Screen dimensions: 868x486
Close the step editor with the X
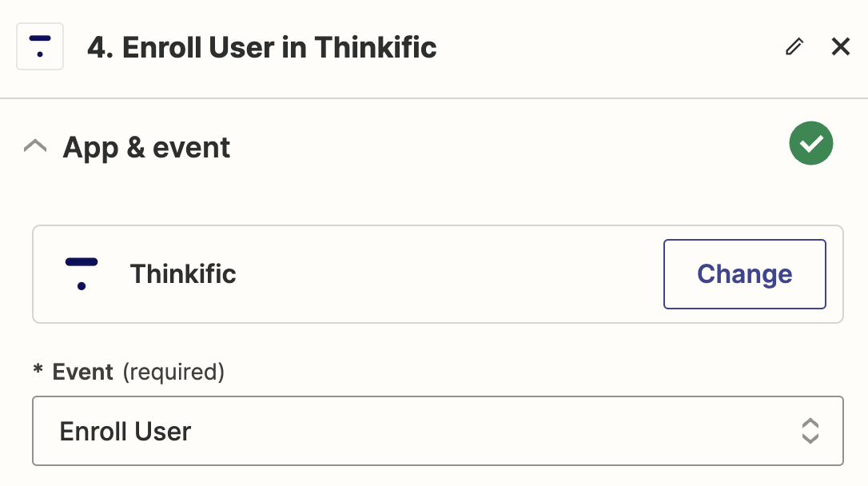[x=841, y=46]
